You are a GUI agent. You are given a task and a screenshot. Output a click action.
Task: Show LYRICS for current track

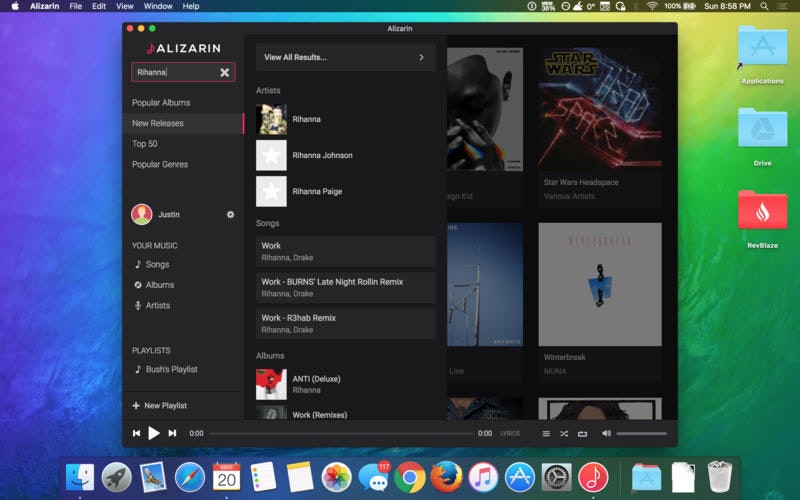pyautogui.click(x=510, y=434)
